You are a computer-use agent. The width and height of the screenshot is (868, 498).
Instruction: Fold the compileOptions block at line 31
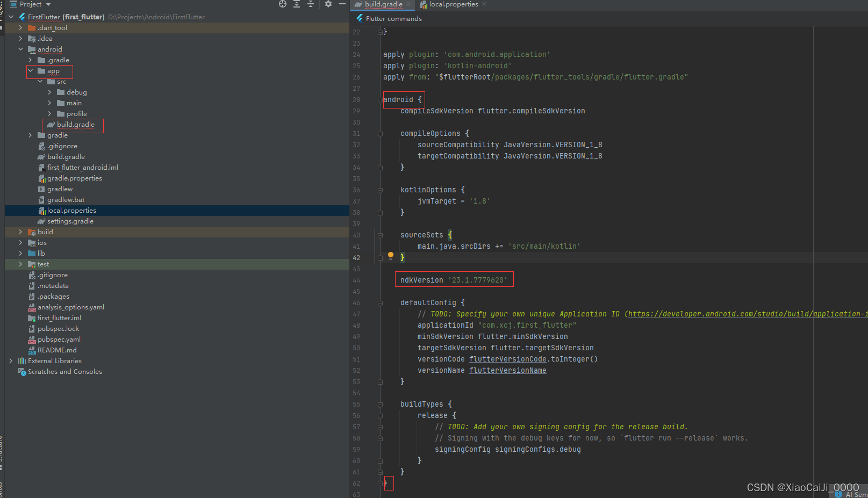(380, 134)
